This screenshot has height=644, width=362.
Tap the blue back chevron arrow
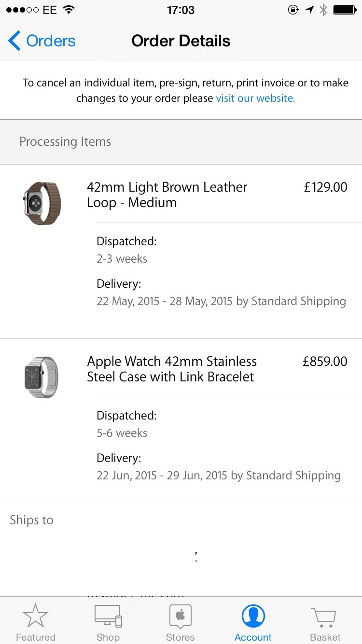[14, 41]
